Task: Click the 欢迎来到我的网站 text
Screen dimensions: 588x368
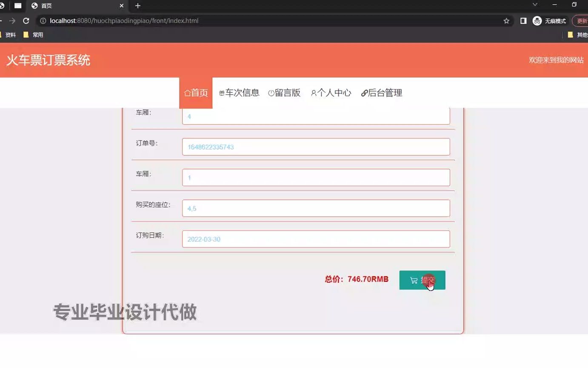Action: (x=556, y=60)
